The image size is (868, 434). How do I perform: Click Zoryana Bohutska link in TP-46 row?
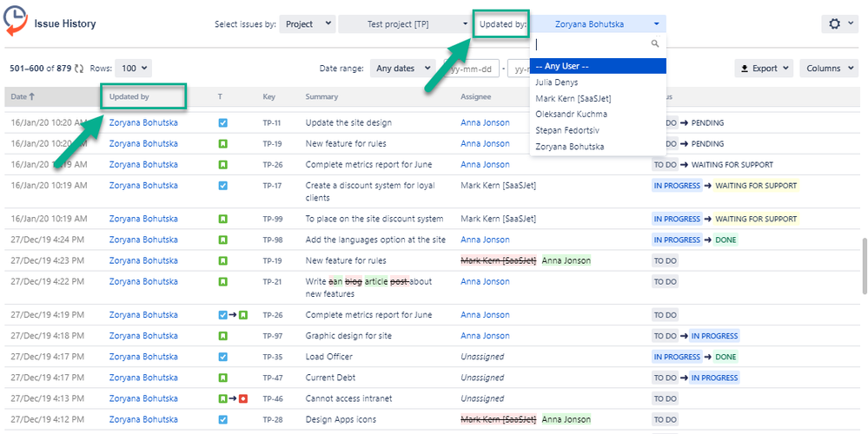(143, 398)
